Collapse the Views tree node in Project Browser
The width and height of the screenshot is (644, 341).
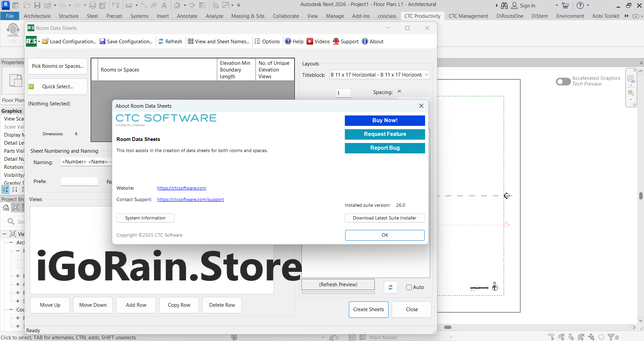tap(4, 234)
